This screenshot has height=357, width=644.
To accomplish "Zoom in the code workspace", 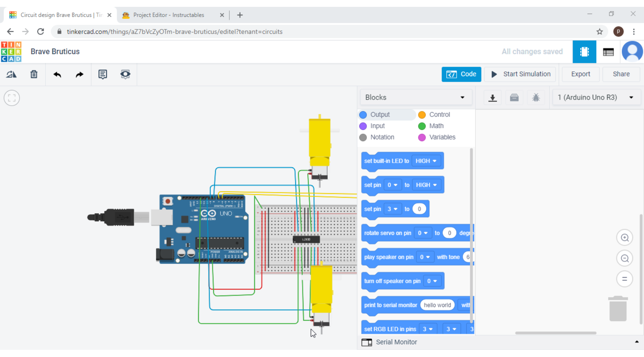I will tap(624, 238).
